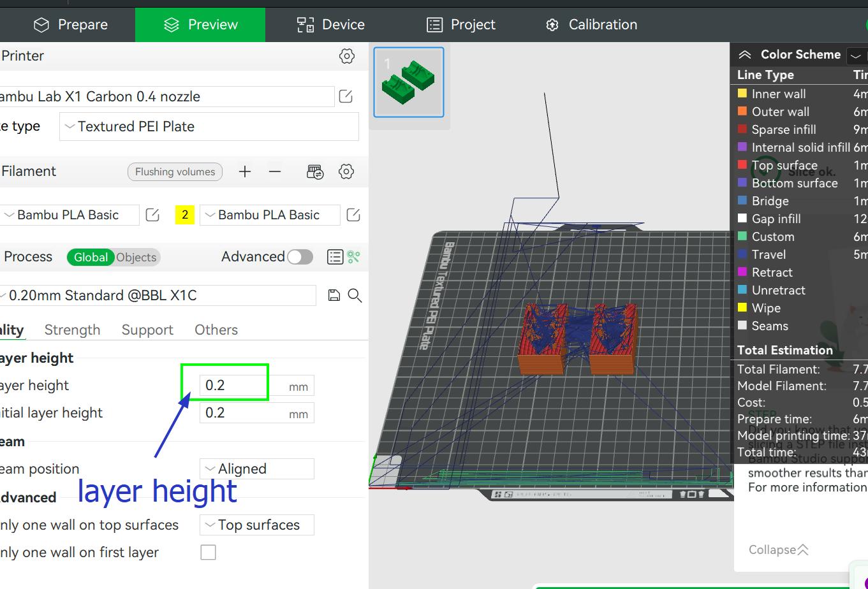Add a filament with plus icon

tap(245, 171)
